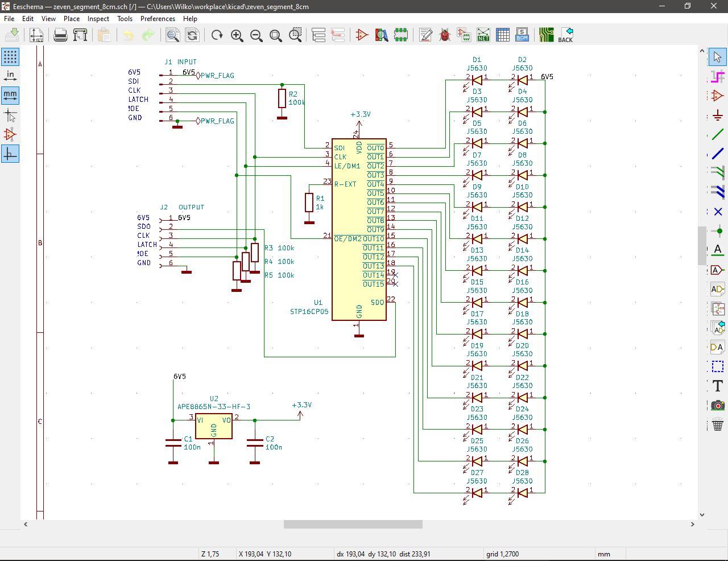
Task: Click the horizontal scrollbar thumb
Action: tap(353, 524)
